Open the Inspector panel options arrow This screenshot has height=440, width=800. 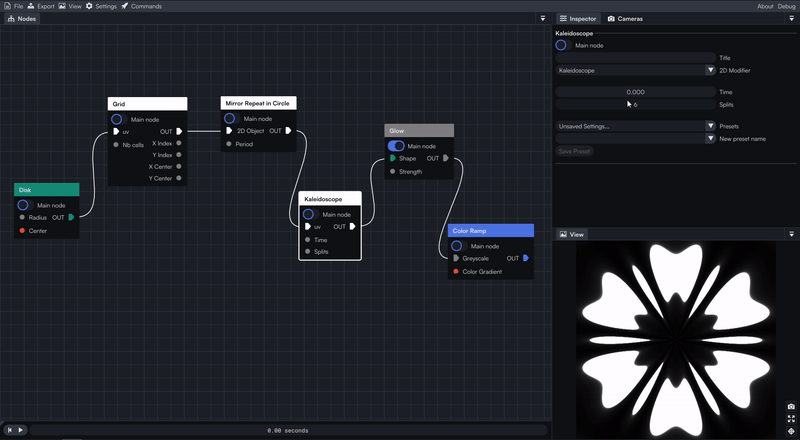click(x=792, y=18)
